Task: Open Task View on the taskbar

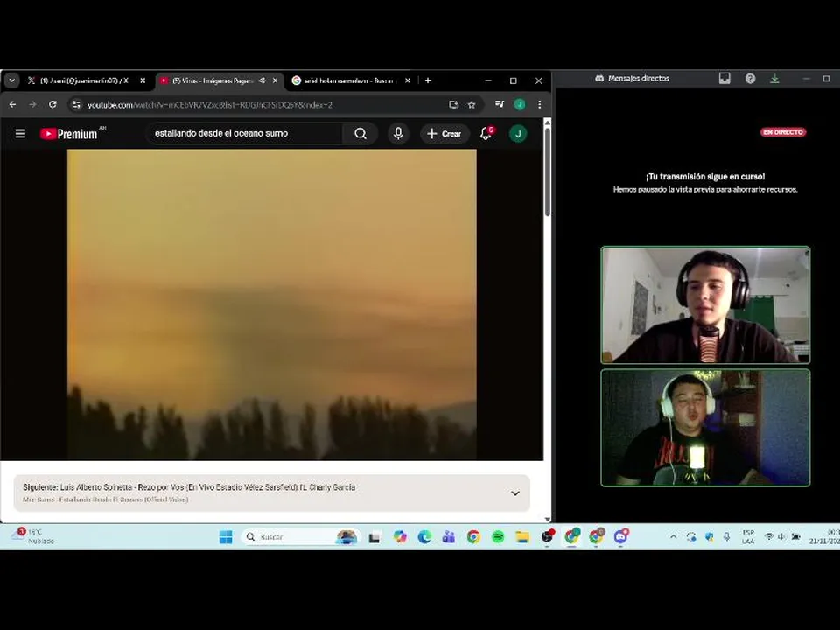Action: (x=374, y=536)
